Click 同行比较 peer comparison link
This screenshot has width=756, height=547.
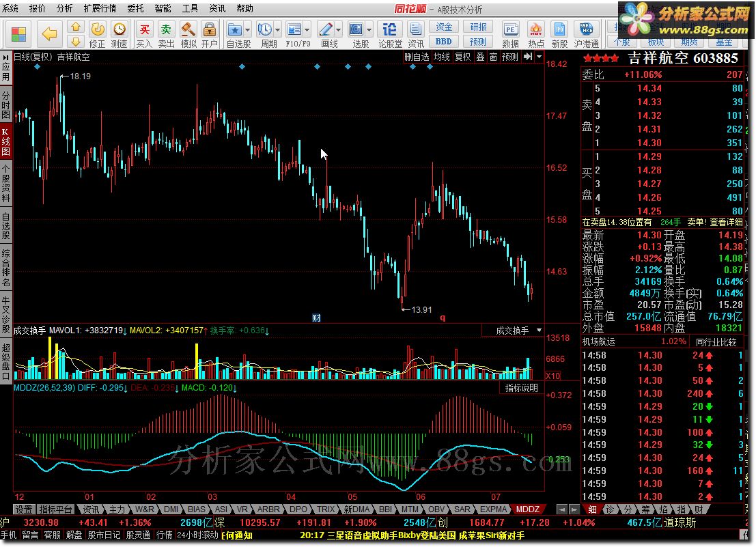click(716, 342)
